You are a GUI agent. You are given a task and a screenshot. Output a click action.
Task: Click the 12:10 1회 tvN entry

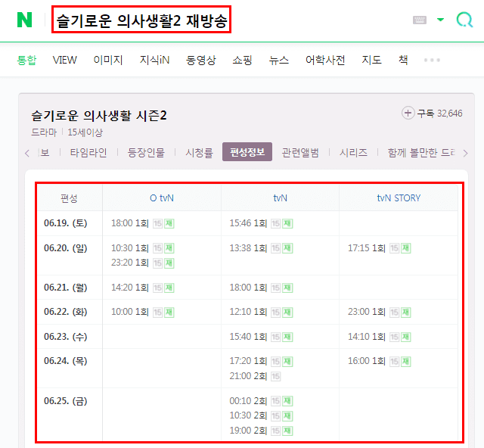click(x=248, y=312)
